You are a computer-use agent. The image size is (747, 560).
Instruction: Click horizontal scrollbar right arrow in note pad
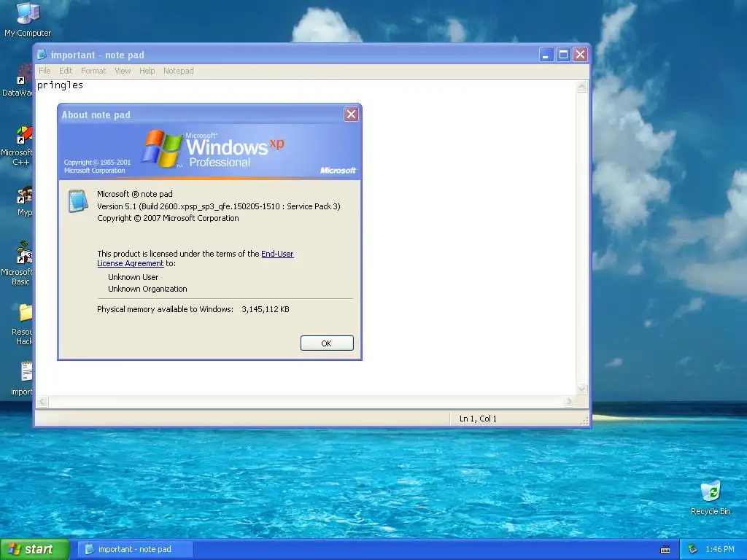click(569, 402)
